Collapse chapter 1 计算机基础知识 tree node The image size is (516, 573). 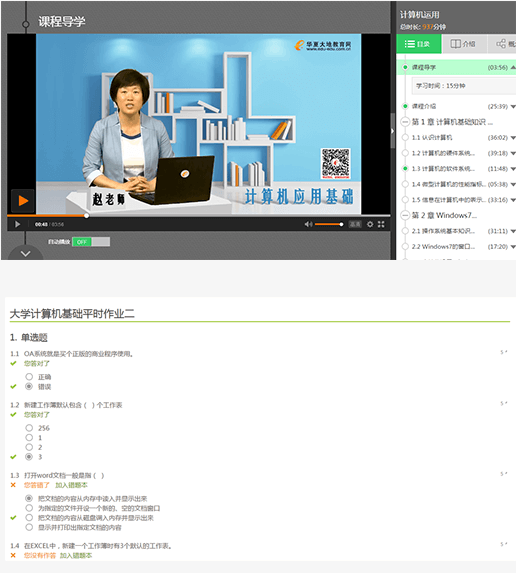pyautogui.click(x=405, y=122)
